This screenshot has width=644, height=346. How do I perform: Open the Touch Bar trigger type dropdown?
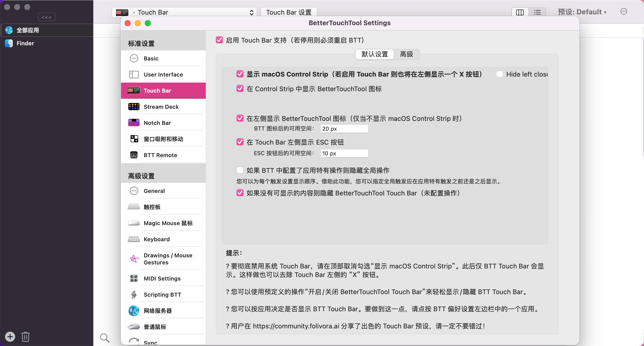pos(184,12)
